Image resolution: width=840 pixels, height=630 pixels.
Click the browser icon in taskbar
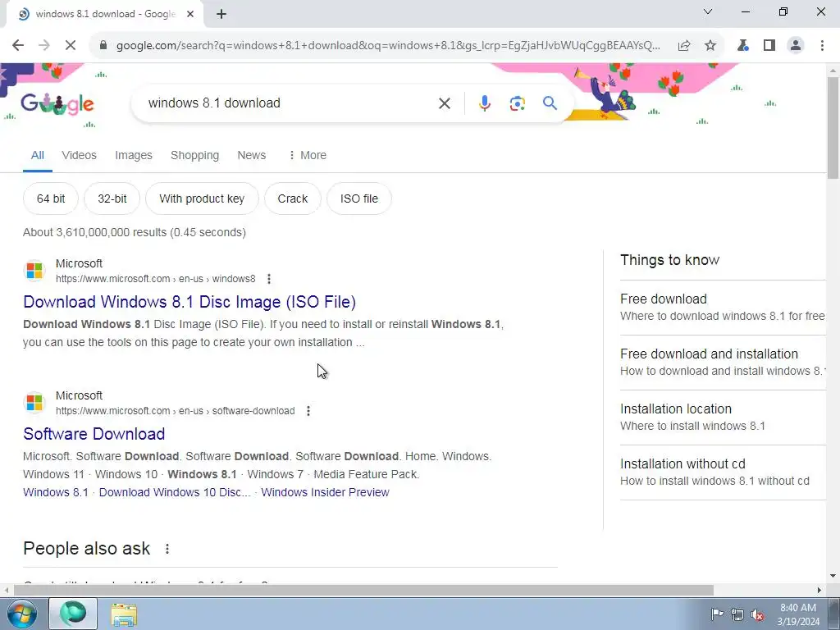[73, 614]
